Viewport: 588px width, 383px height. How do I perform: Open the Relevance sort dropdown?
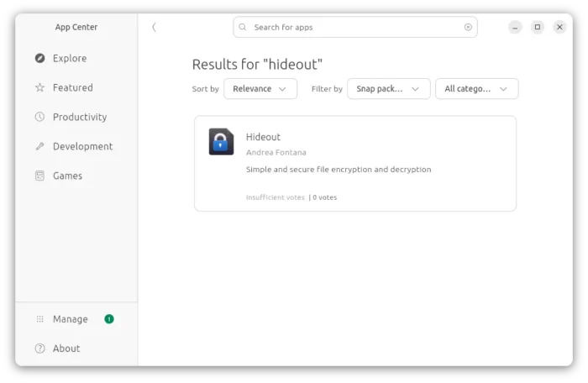click(x=260, y=89)
